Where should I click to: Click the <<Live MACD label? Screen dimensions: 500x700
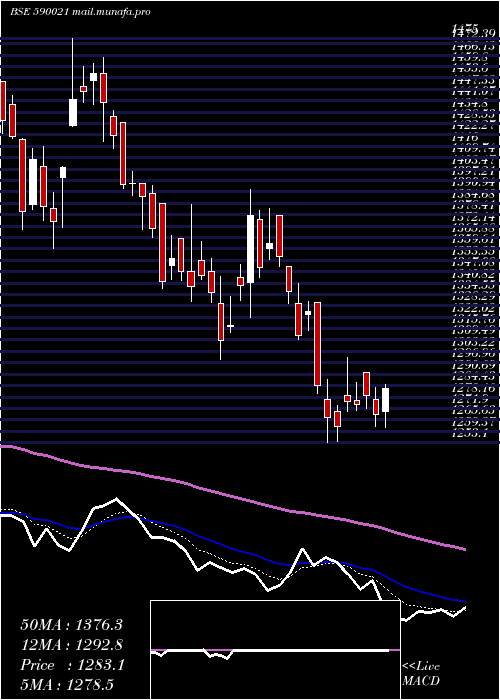click(421, 674)
